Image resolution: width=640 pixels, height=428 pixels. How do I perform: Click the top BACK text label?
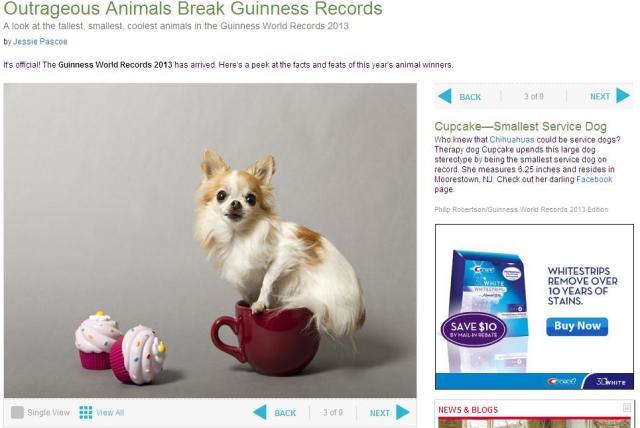click(x=470, y=97)
